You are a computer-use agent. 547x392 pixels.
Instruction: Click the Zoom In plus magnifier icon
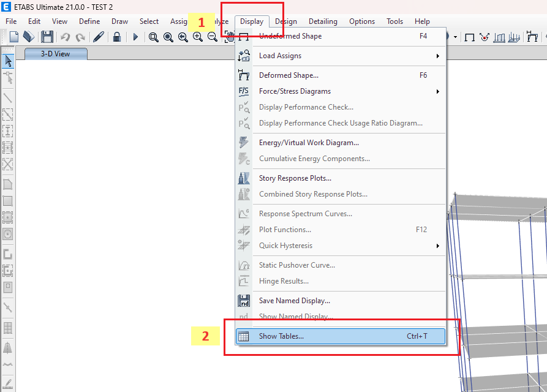pos(198,37)
